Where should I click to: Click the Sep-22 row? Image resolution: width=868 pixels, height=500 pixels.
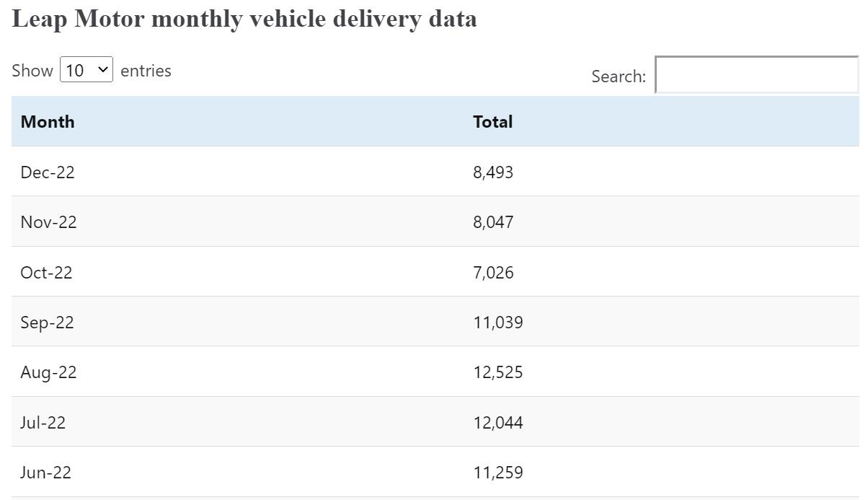point(47,322)
